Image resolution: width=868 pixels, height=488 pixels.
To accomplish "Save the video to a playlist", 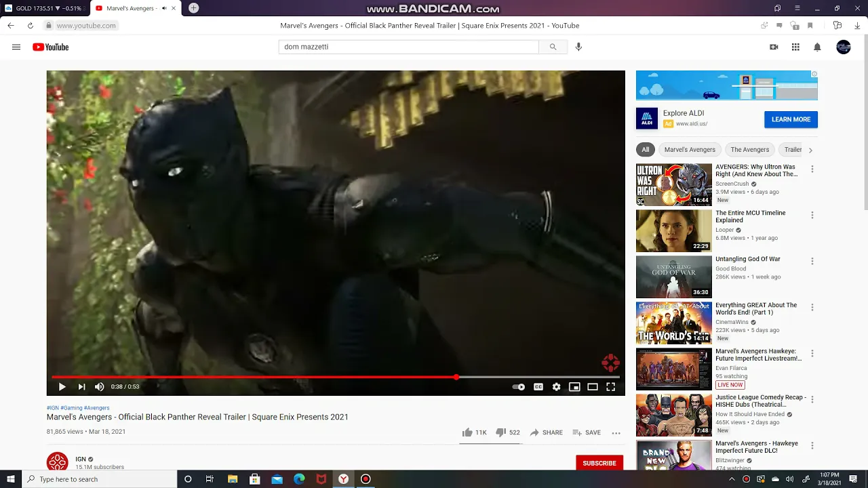I will pyautogui.click(x=587, y=432).
